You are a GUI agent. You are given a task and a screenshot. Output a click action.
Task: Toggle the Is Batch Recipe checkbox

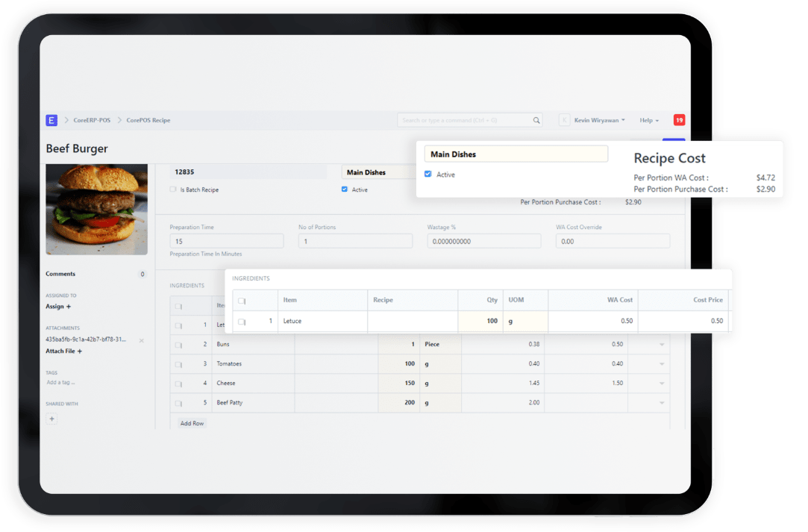click(173, 190)
